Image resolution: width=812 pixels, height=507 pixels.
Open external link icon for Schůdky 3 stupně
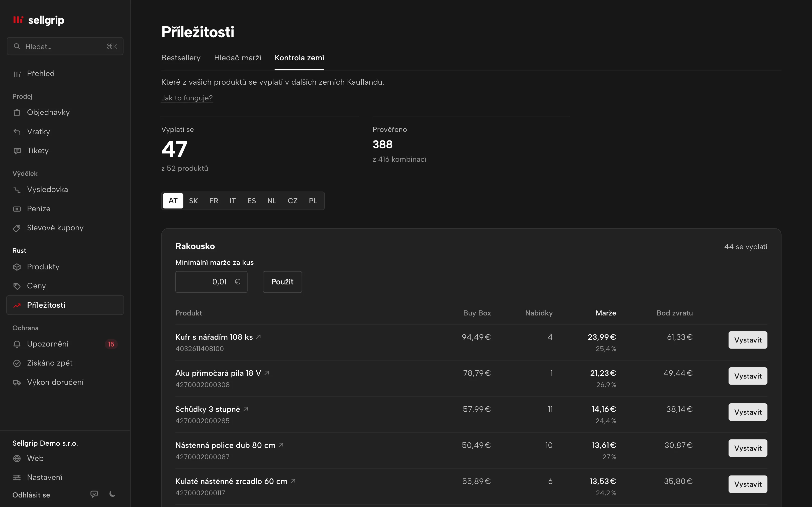coord(246,409)
